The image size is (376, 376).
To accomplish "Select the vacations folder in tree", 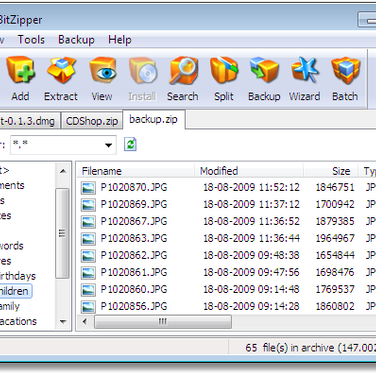I will click(x=18, y=321).
